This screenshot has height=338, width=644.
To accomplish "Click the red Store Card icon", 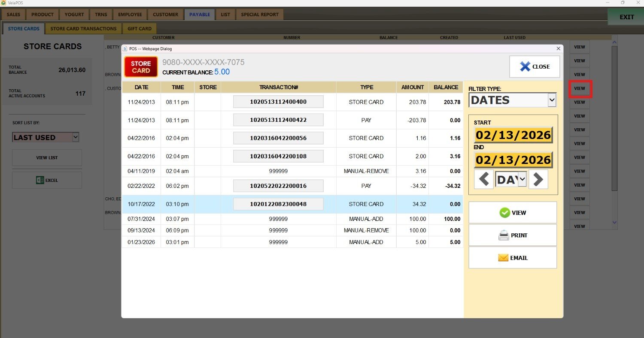I will 141,67.
